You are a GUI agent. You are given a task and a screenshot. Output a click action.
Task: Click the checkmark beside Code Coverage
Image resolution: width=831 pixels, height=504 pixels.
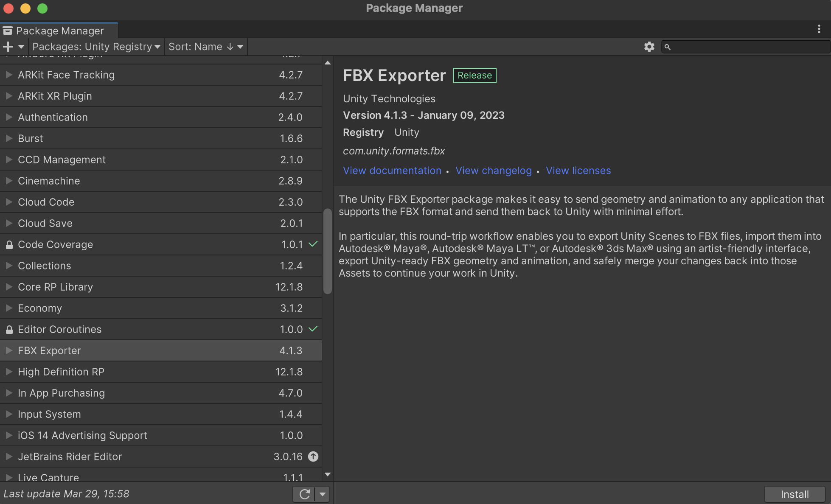point(313,244)
